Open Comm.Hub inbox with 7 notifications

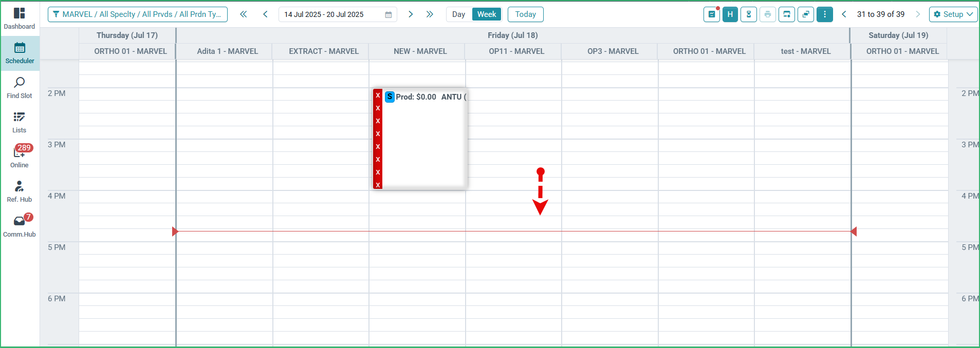click(20, 226)
